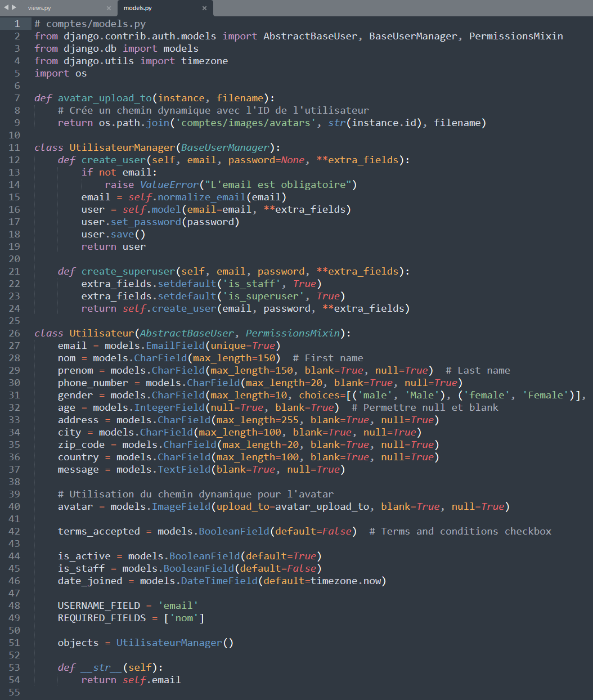Click the '# First name' comment
Screen dimensions: 593x700
tap(328, 358)
